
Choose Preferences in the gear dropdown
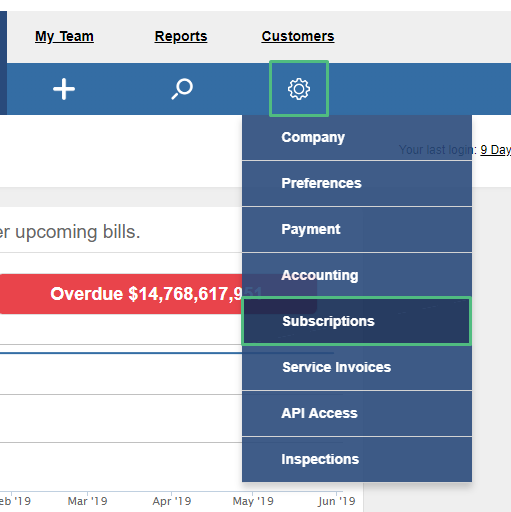[x=357, y=183]
